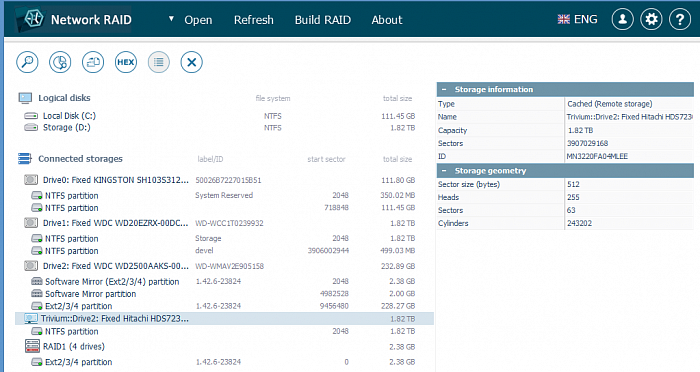
Task: Click Drive0 ID 50026B7227015B51
Action: (x=228, y=180)
